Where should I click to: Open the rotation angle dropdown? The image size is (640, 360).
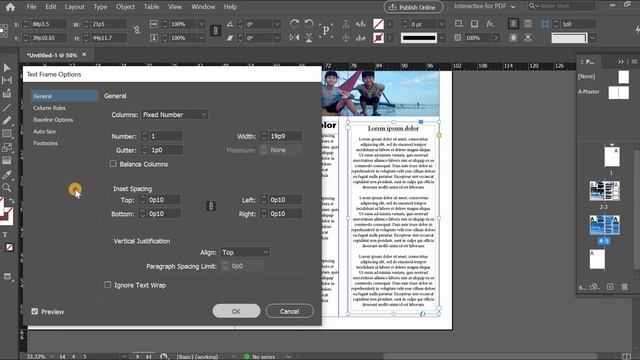click(x=277, y=24)
